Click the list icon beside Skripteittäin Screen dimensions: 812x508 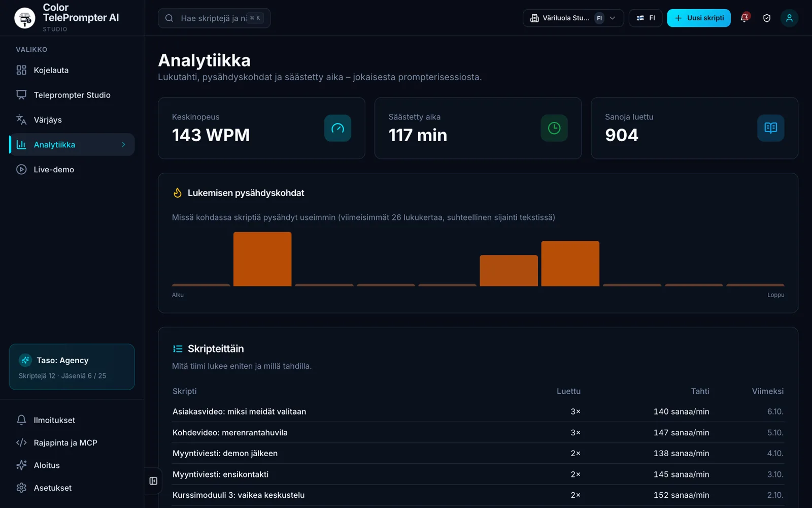(178, 349)
